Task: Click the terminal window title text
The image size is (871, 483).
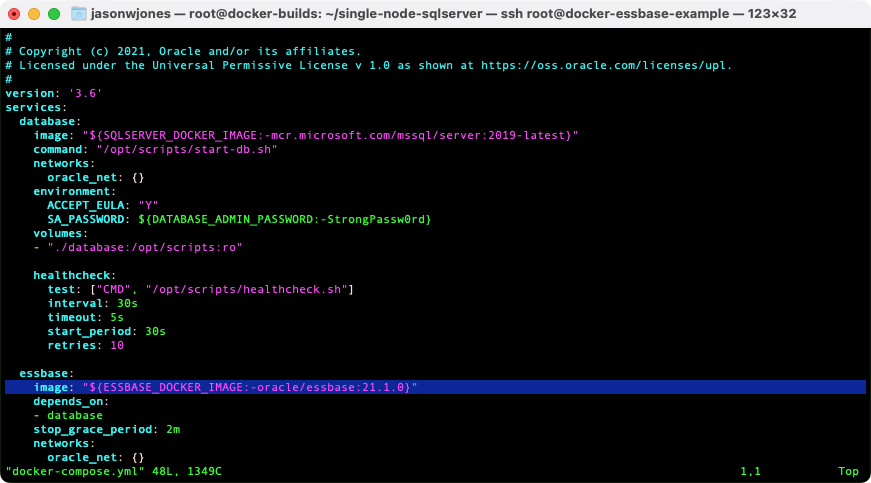Action: pyautogui.click(x=443, y=14)
